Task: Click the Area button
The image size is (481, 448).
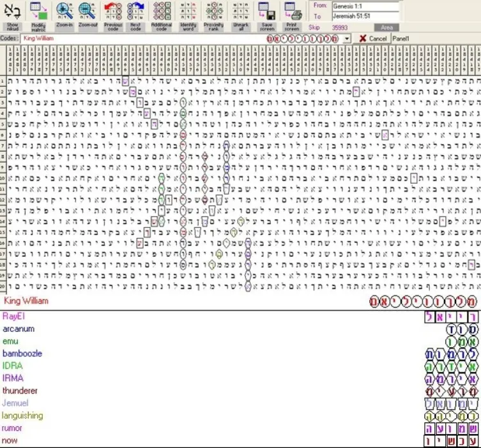Action: pos(386,27)
